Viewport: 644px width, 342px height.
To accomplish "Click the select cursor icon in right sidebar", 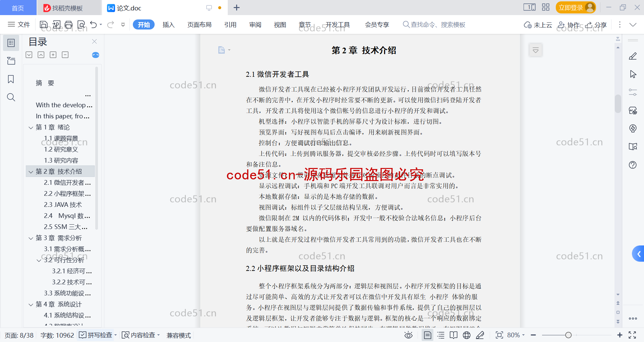I will 633,74.
